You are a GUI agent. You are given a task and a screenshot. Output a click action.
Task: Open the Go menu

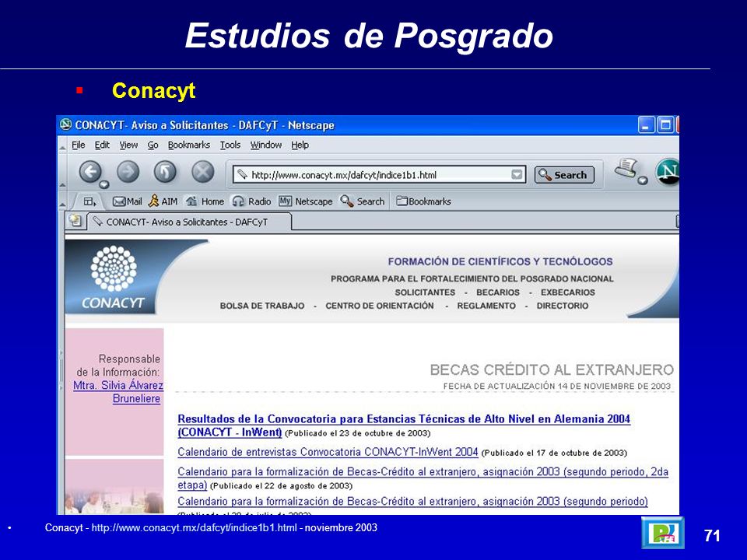(153, 145)
